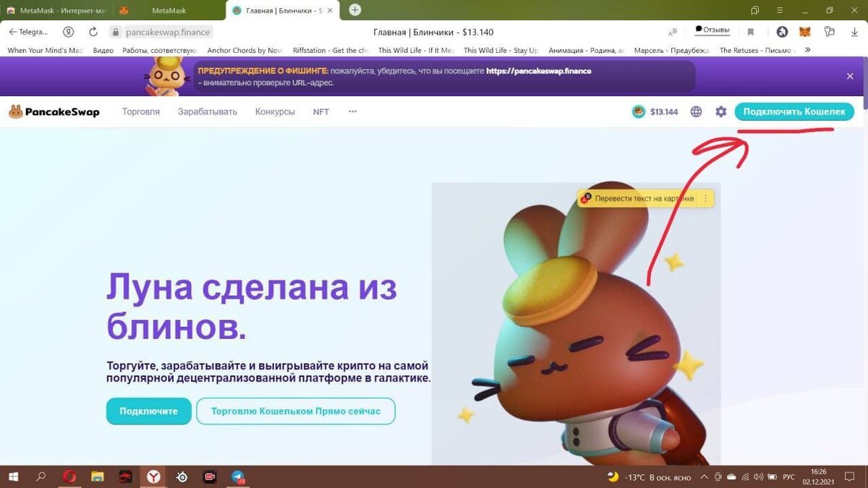Show hidden system tray icons
868x488 pixels.
[x=704, y=477]
